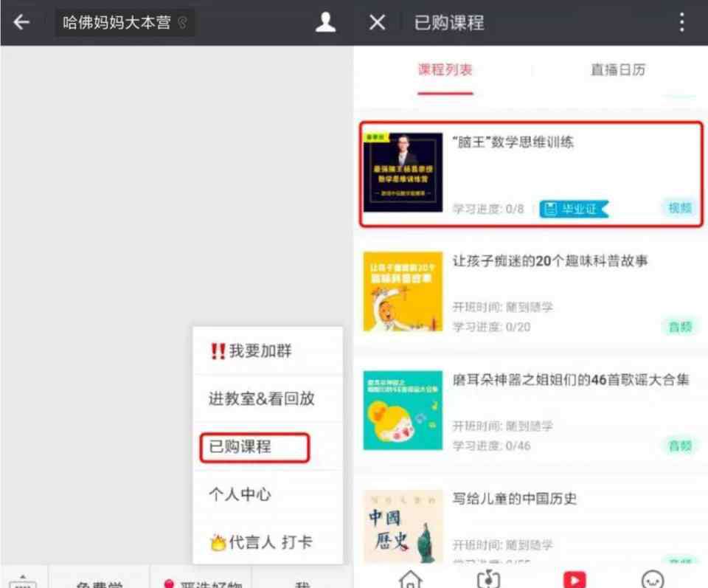Toggle the keyboard icon at bottom left
Viewport: 708px width, 588px height.
click(x=23, y=581)
